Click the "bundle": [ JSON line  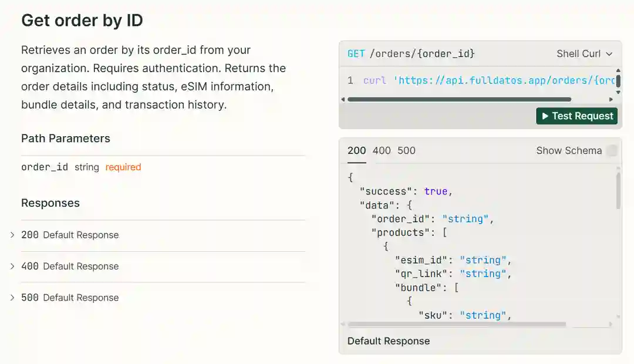click(x=427, y=288)
